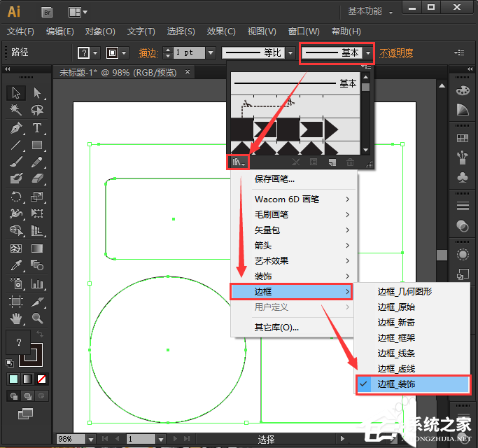Switch to the Hand tool
Image resolution: width=478 pixels, height=448 pixels.
click(x=16, y=318)
